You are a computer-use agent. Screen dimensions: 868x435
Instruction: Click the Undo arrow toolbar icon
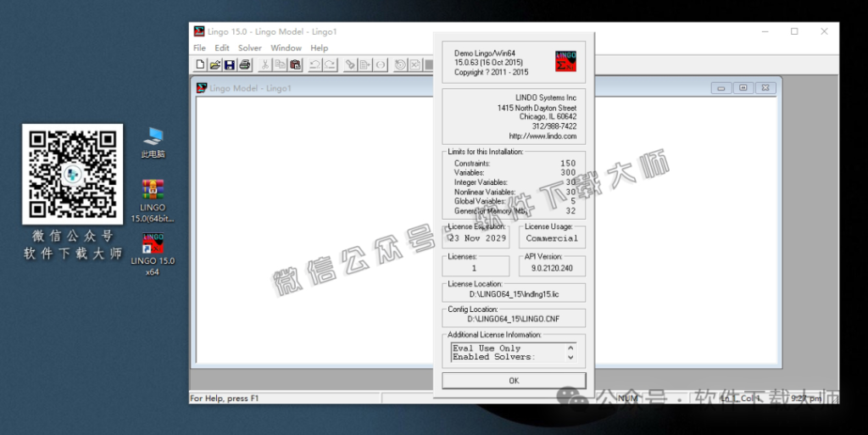314,64
